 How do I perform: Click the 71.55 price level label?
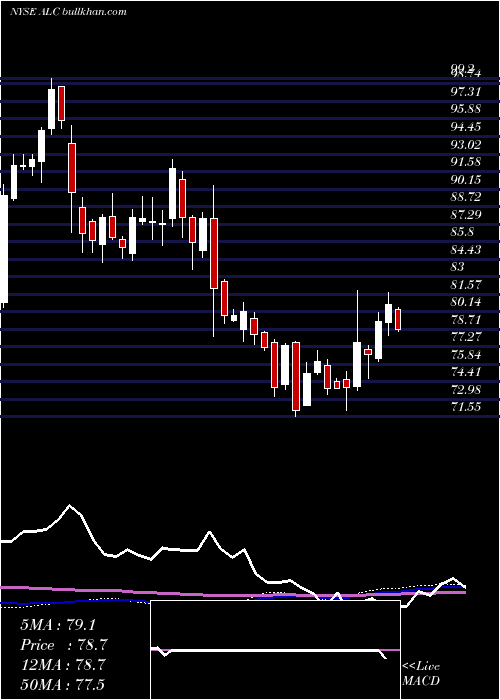466,407
